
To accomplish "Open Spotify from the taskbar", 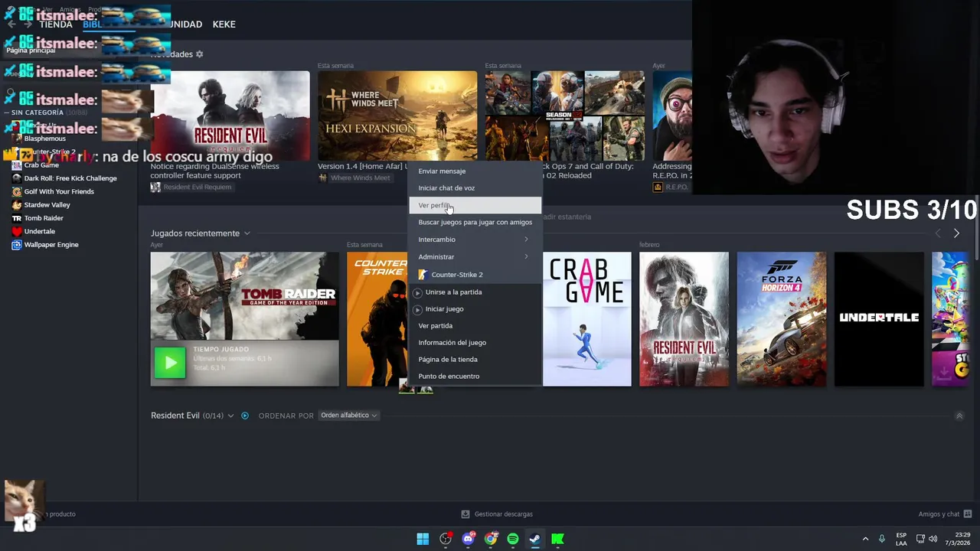I will tap(513, 539).
